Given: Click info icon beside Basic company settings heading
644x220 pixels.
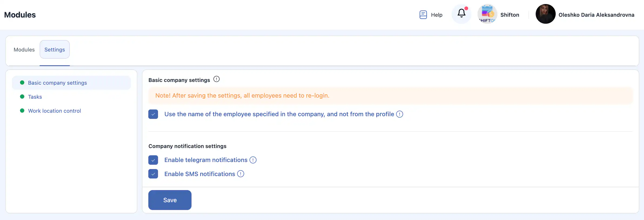Looking at the screenshot, I should coord(216,79).
